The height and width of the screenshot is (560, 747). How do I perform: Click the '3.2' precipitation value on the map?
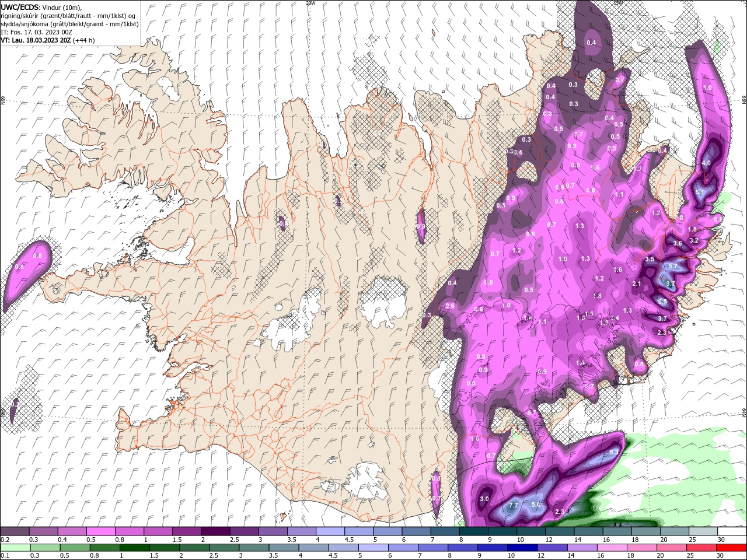694,240
